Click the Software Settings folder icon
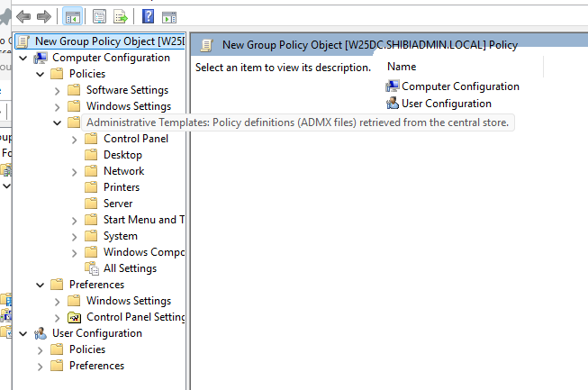Image resolution: width=588 pixels, height=390 pixels. 74,90
